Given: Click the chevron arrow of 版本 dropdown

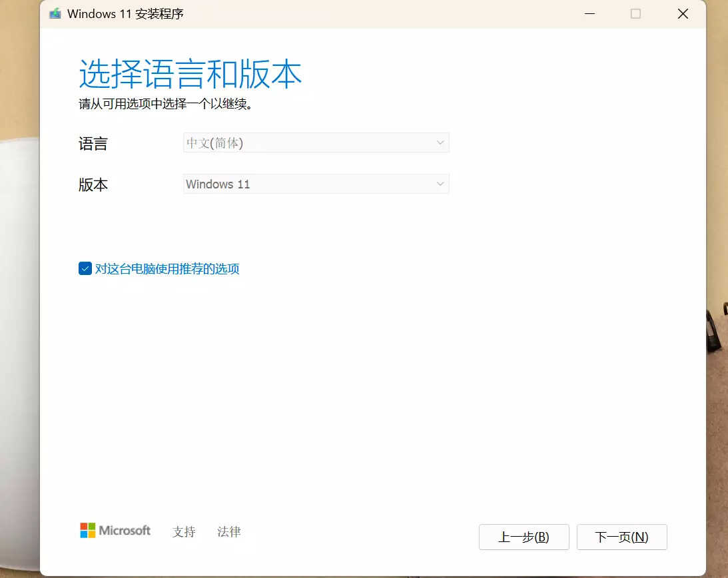Looking at the screenshot, I should point(440,184).
